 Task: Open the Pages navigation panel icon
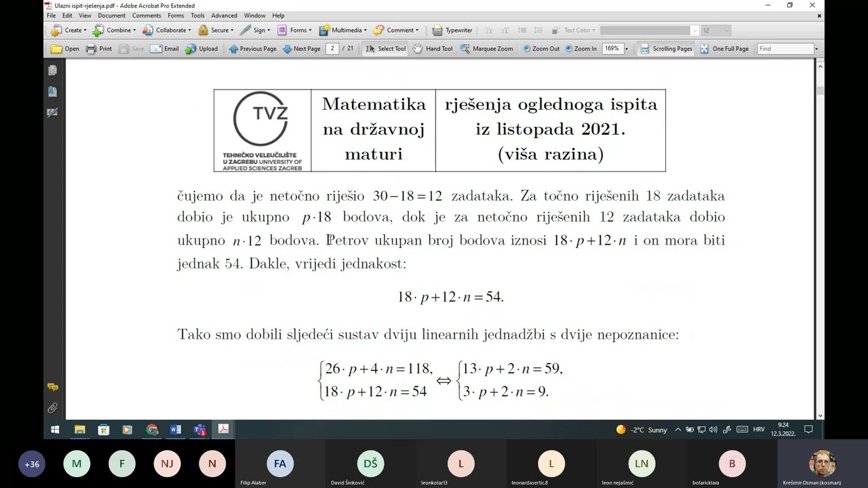click(52, 70)
